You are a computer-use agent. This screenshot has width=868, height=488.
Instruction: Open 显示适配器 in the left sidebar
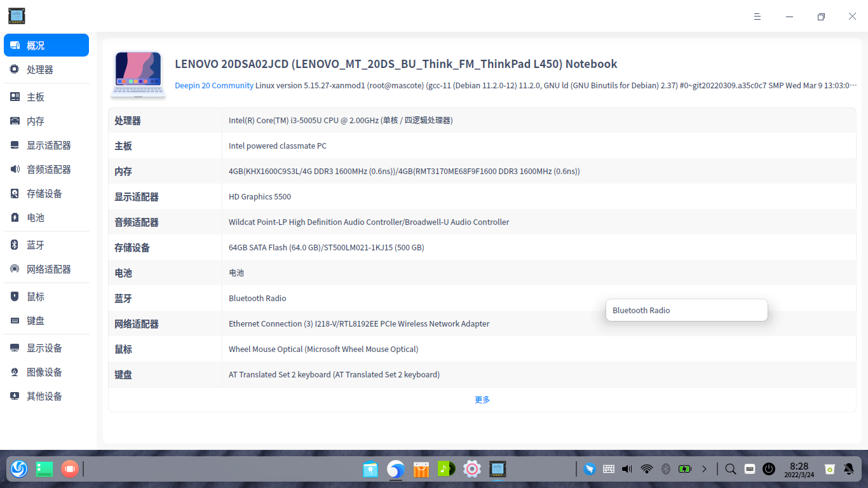(46, 145)
